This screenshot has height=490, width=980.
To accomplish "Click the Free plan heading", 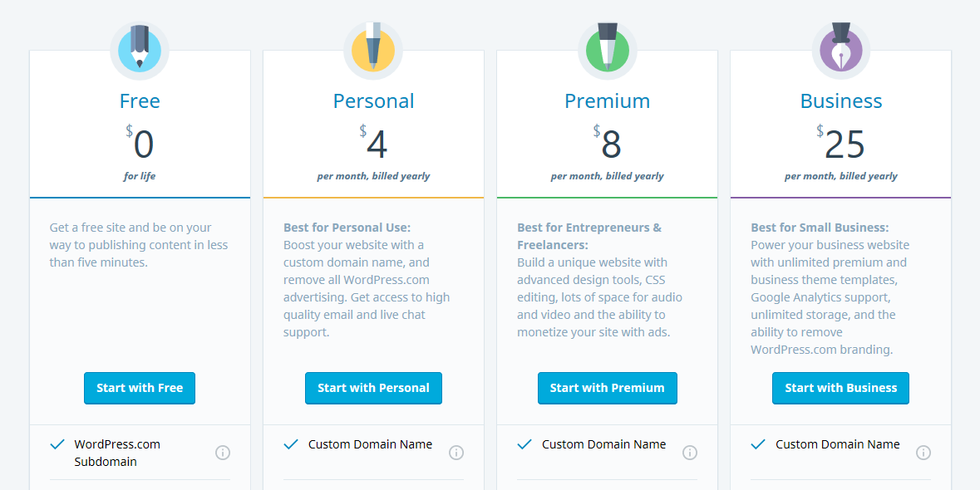I will click(140, 100).
